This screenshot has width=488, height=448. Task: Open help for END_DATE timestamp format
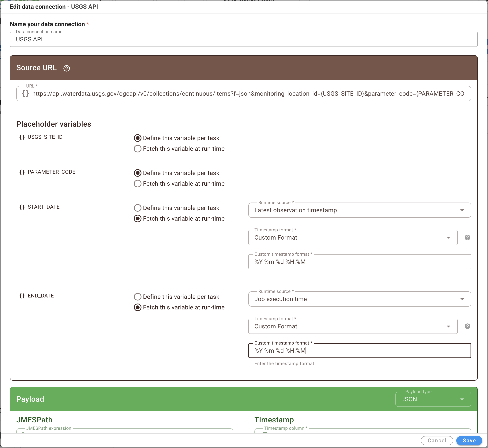coord(467,326)
